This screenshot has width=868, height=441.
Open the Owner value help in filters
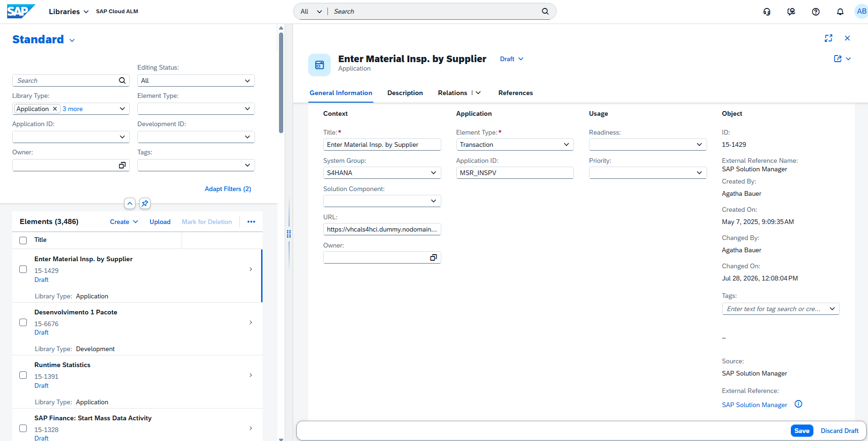(122, 165)
